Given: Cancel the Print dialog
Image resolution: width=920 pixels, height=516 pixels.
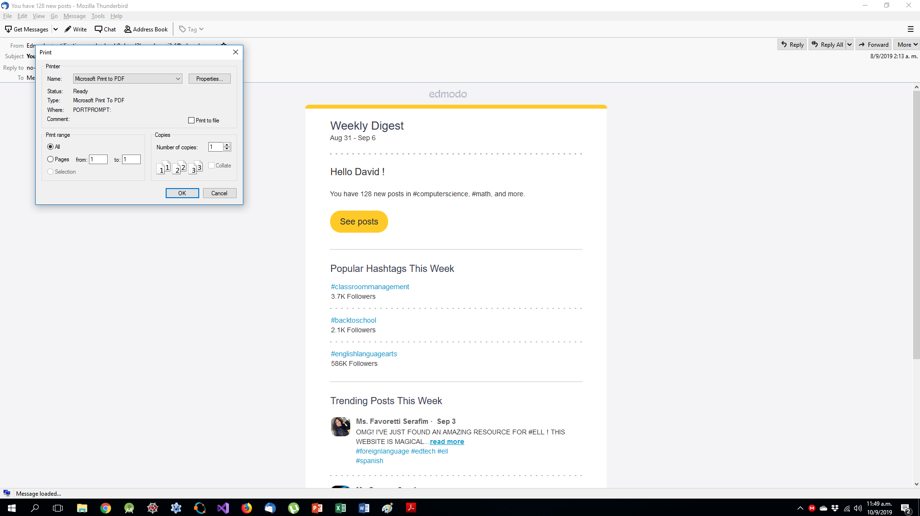Looking at the screenshot, I should [x=219, y=193].
